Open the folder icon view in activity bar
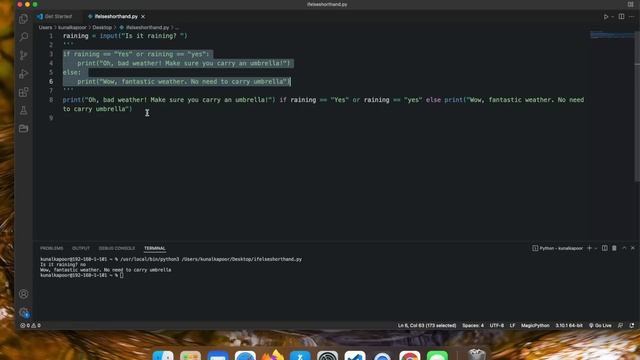 click(x=24, y=129)
